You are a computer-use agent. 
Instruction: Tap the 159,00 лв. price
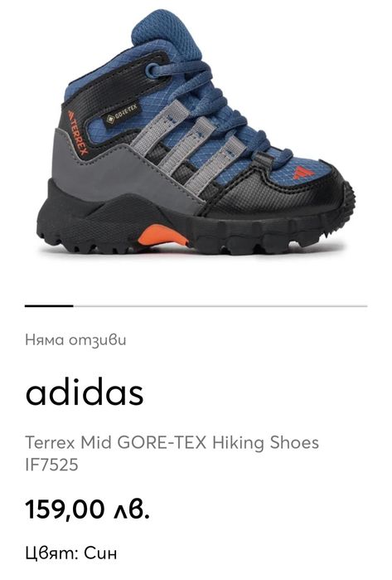click(88, 509)
